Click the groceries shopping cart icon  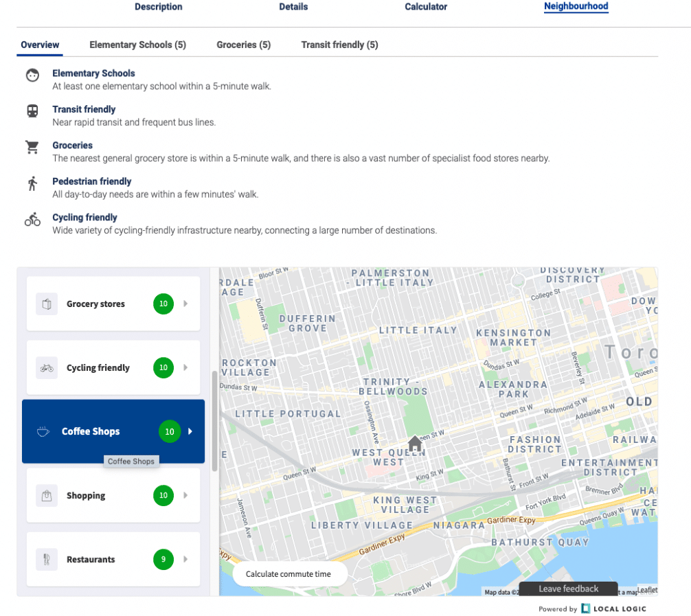32,148
